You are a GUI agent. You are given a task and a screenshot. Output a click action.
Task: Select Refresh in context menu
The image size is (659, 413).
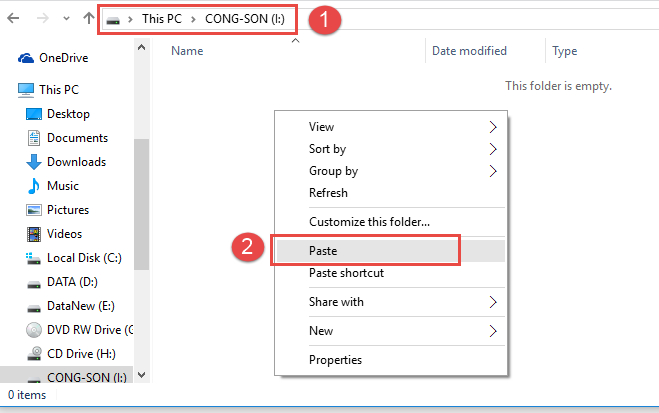tap(329, 193)
